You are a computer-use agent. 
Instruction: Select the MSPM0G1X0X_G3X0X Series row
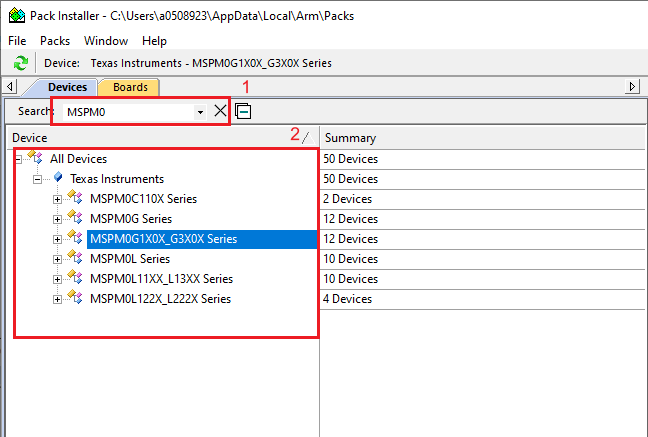[163, 239]
